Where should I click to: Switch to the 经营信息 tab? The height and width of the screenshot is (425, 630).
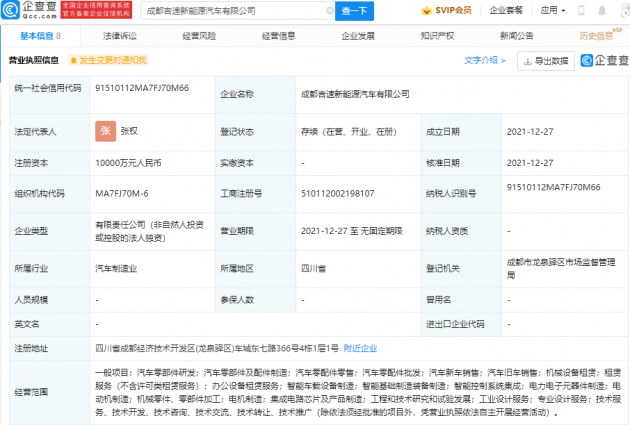pyautogui.click(x=278, y=36)
